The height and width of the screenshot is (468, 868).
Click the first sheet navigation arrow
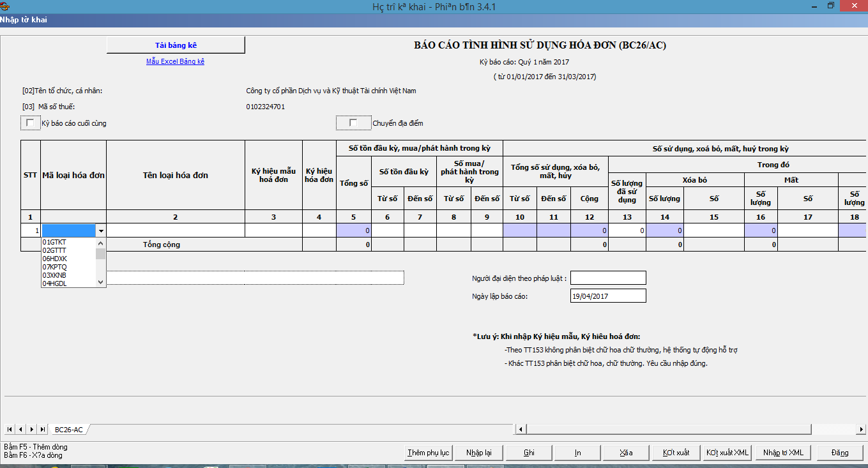click(10, 429)
